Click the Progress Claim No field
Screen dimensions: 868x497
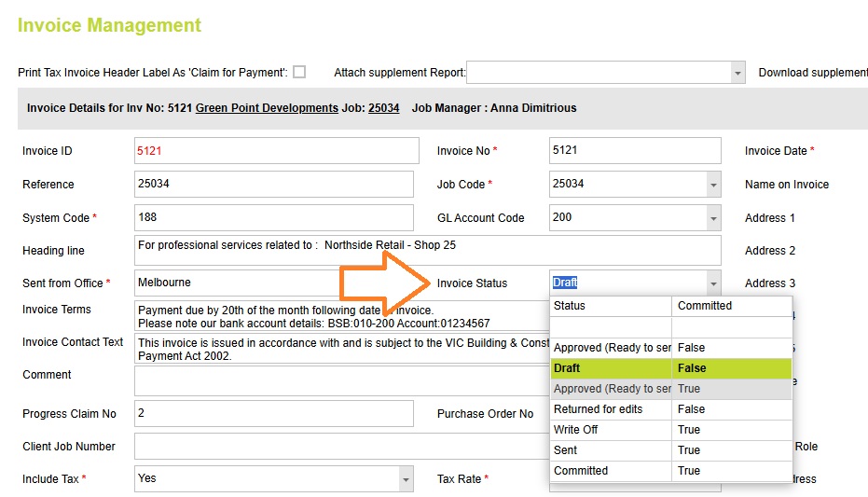coord(273,414)
